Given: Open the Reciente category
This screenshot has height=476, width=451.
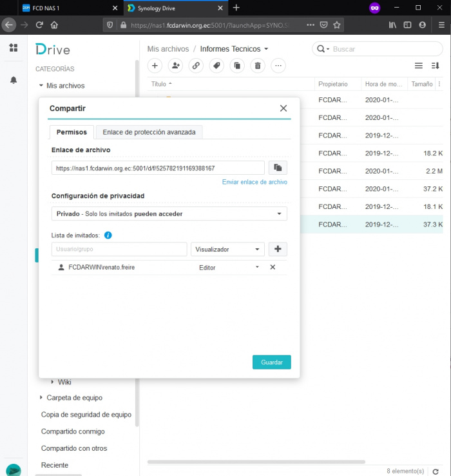Looking at the screenshot, I should [55, 465].
